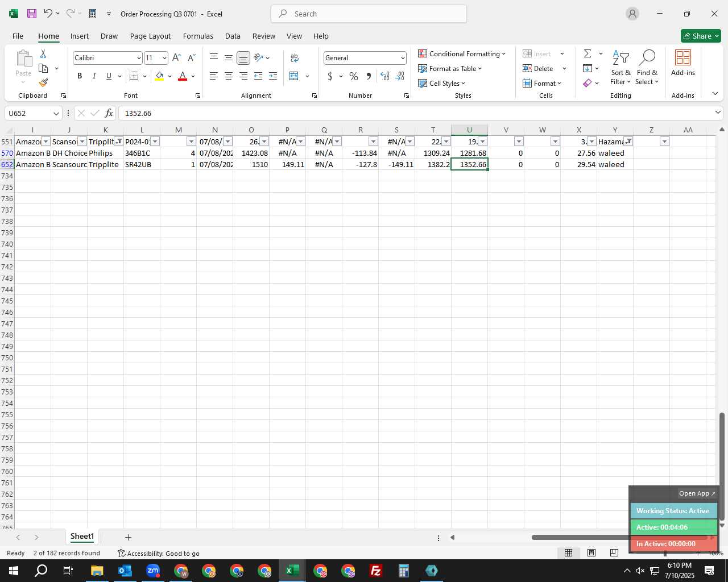Open filter dropdown on column U header

click(482, 142)
